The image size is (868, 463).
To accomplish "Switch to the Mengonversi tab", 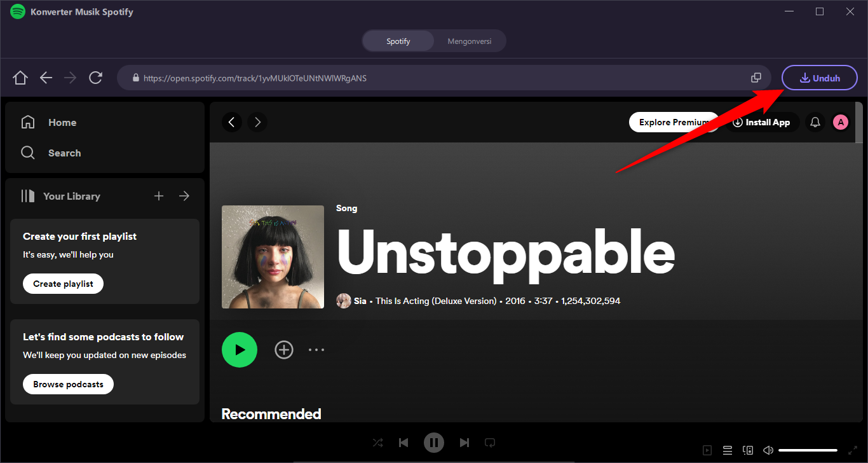I will coord(470,41).
